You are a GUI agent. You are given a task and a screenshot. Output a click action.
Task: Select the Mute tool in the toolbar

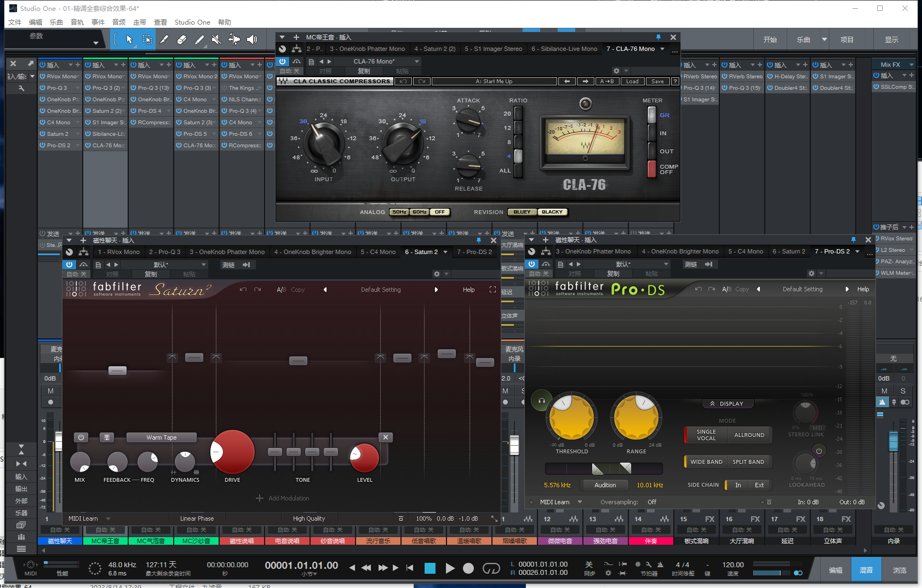pos(216,39)
